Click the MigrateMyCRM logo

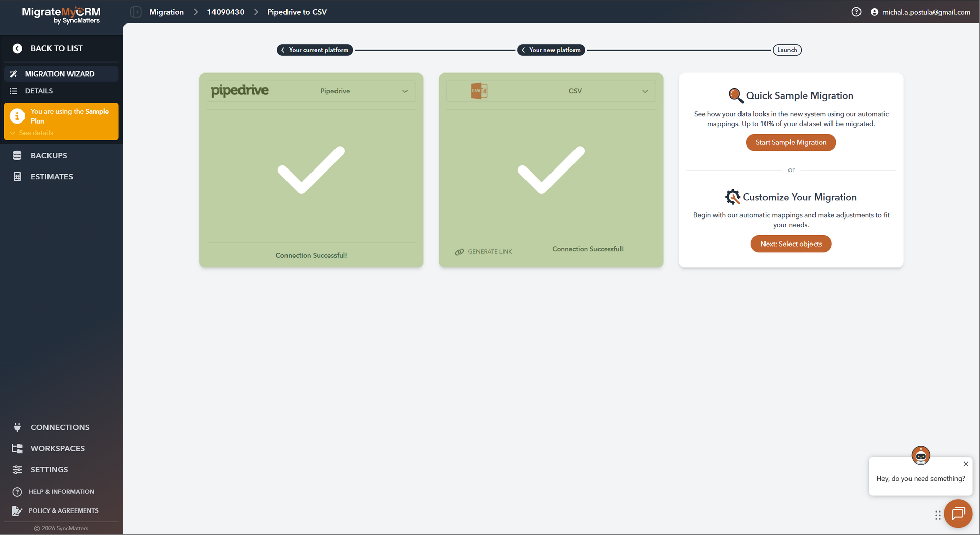pyautogui.click(x=61, y=15)
